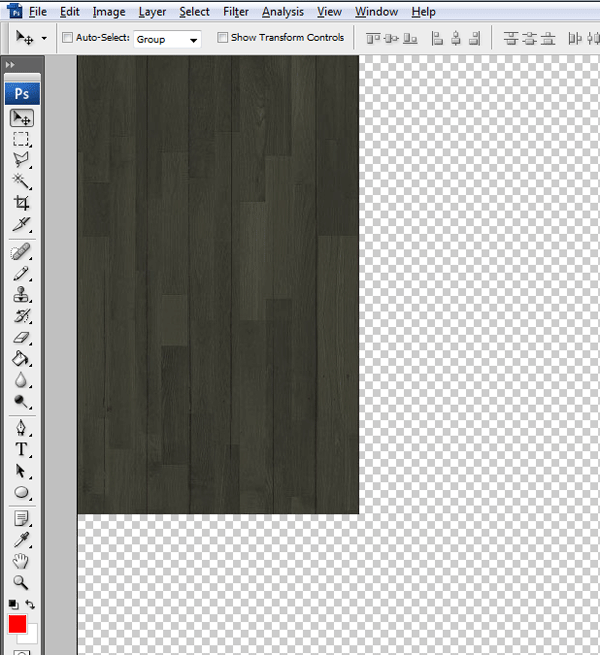Screen dimensions: 600x655
Task: Open the Image menu
Action: pos(109,12)
